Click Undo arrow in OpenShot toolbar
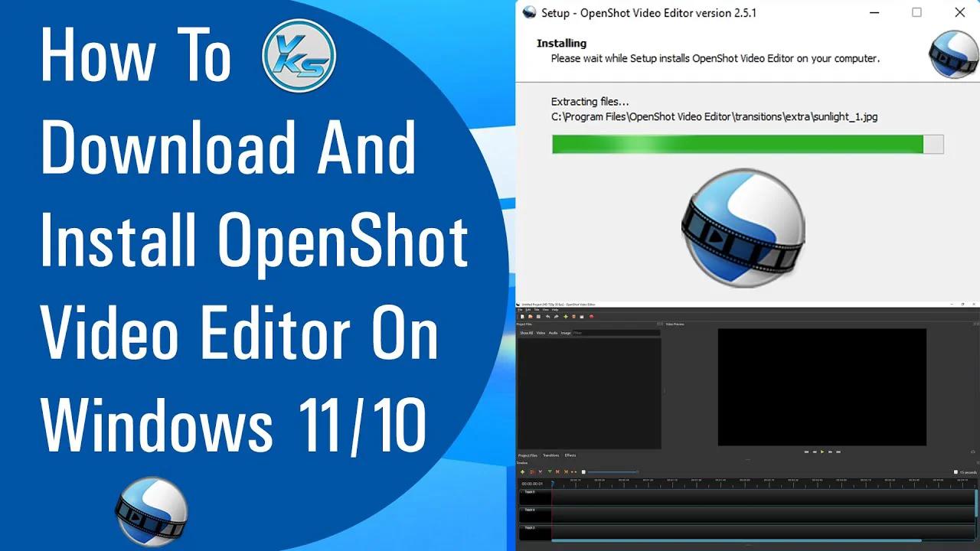 (547, 317)
